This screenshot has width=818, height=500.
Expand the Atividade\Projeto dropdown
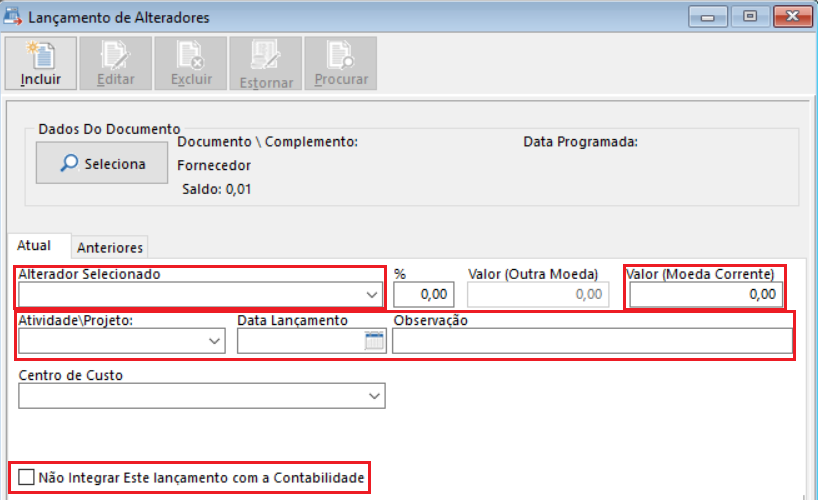214,341
